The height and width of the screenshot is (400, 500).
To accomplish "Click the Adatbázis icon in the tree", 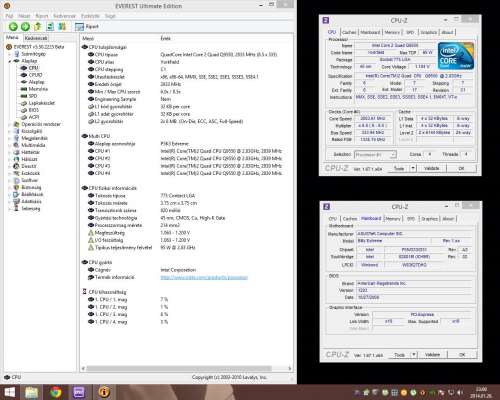I will coord(16,201).
